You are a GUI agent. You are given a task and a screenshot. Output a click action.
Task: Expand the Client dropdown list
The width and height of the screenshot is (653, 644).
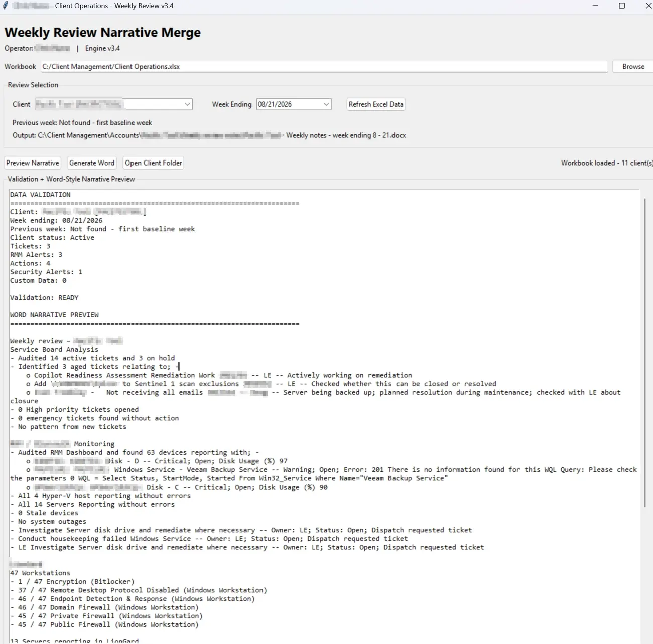(x=187, y=104)
